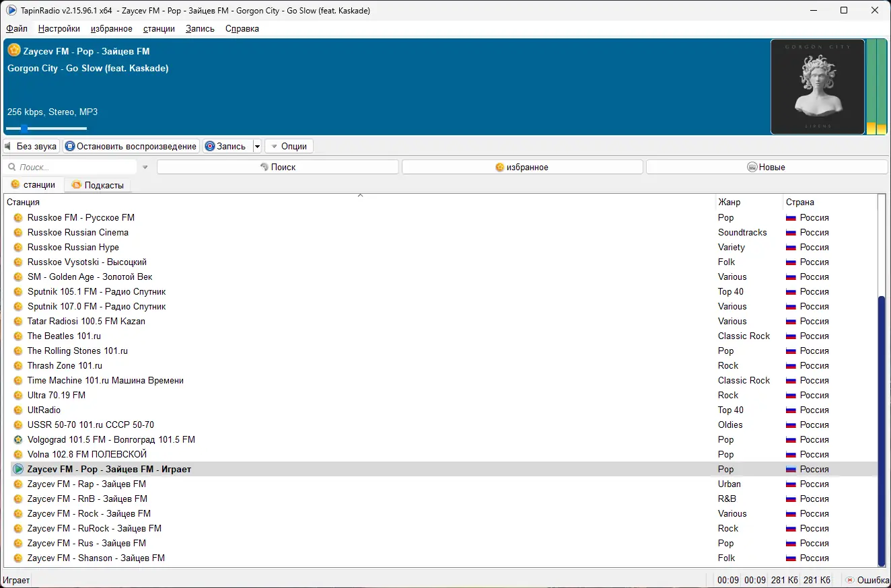
Task: Click the green play icon of the playing station
Action: (x=18, y=470)
